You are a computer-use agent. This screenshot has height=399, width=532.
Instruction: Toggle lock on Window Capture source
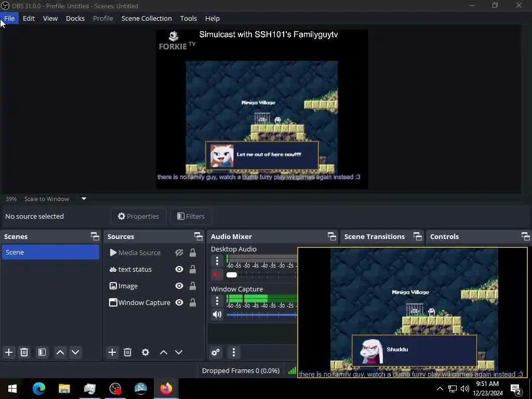(192, 303)
